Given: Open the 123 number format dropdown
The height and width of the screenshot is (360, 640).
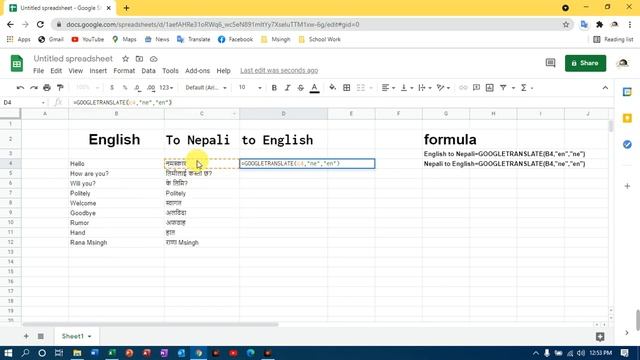Looking at the screenshot, I should pos(166,88).
